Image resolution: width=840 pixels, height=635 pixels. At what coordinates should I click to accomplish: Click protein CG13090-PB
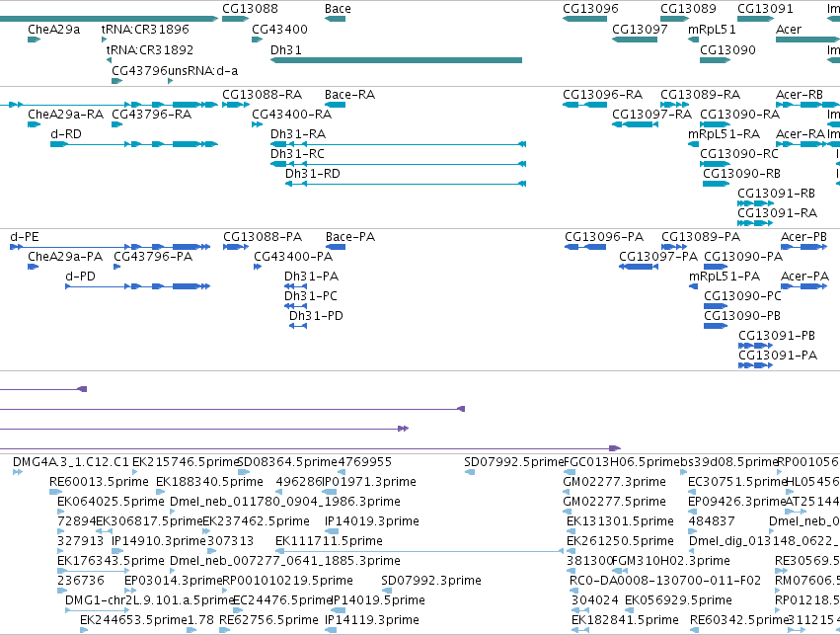click(x=741, y=316)
